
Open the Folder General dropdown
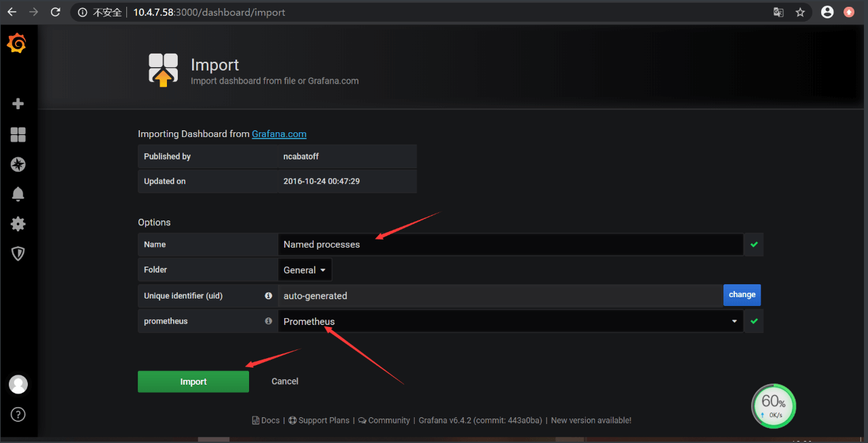305,270
